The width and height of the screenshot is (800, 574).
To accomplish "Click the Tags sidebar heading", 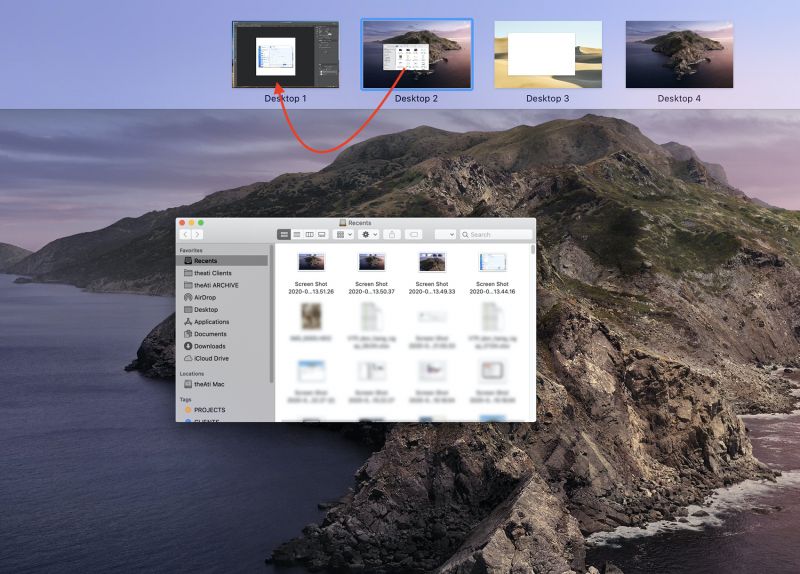I will click(185, 400).
